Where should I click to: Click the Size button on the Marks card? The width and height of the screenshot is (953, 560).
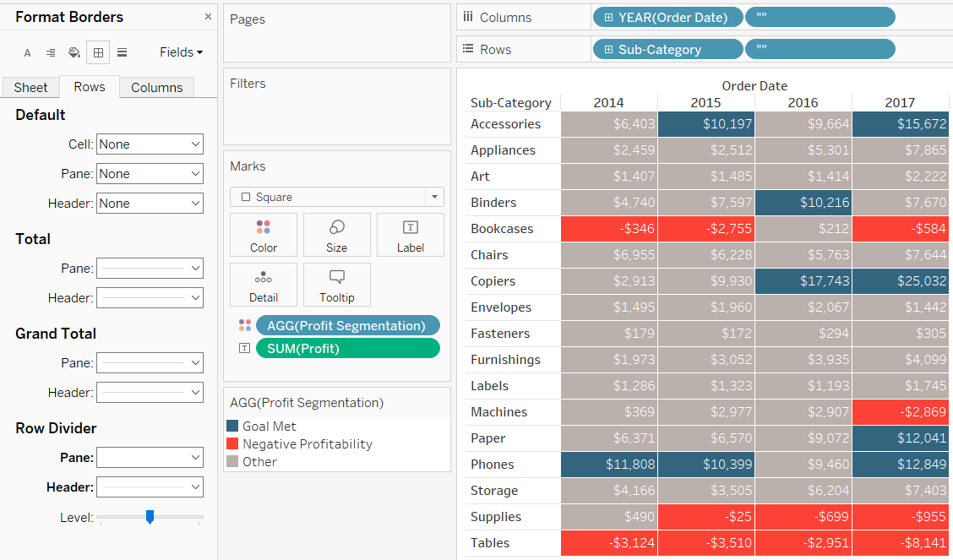(x=336, y=234)
